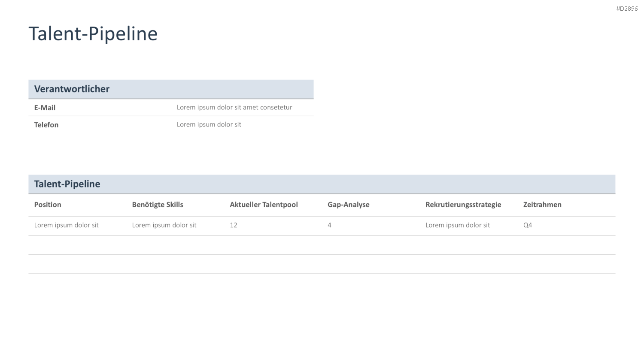Click the Telefon row label
644x362 pixels.
pyautogui.click(x=46, y=125)
